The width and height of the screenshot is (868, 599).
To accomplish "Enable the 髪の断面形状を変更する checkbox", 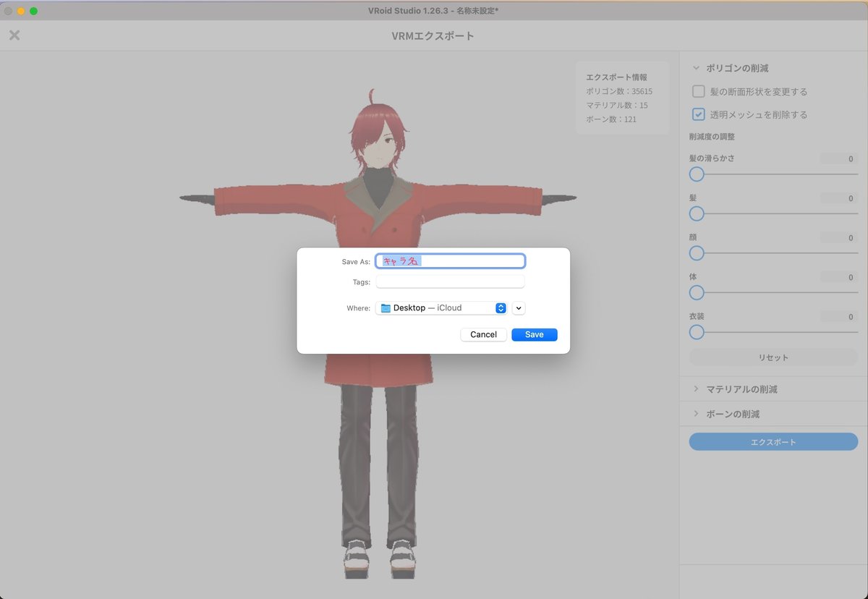I will point(699,91).
